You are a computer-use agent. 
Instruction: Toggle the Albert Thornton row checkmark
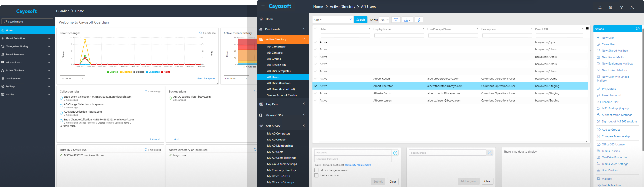316,86
